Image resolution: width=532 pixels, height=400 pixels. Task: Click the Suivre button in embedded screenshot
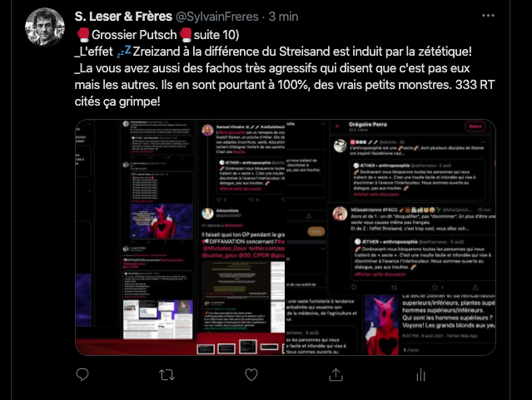point(475,126)
